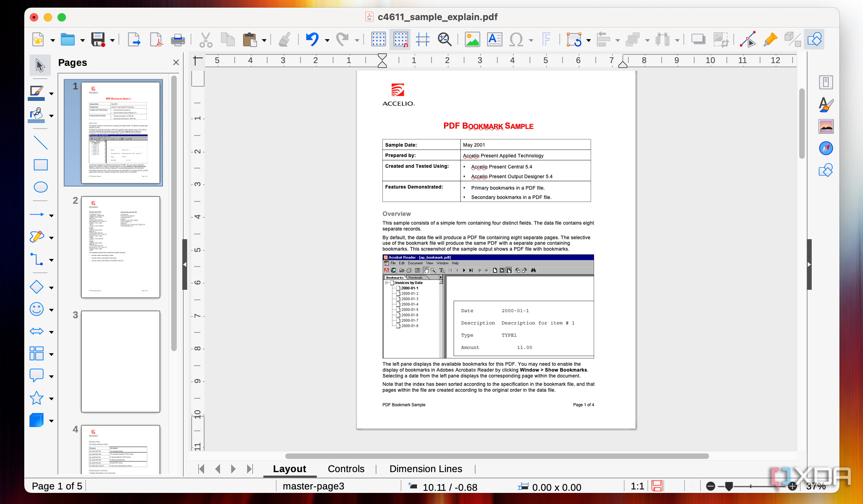The width and height of the screenshot is (863, 504).
Task: Expand Stars and Banners dropdown
Action: [51, 399]
